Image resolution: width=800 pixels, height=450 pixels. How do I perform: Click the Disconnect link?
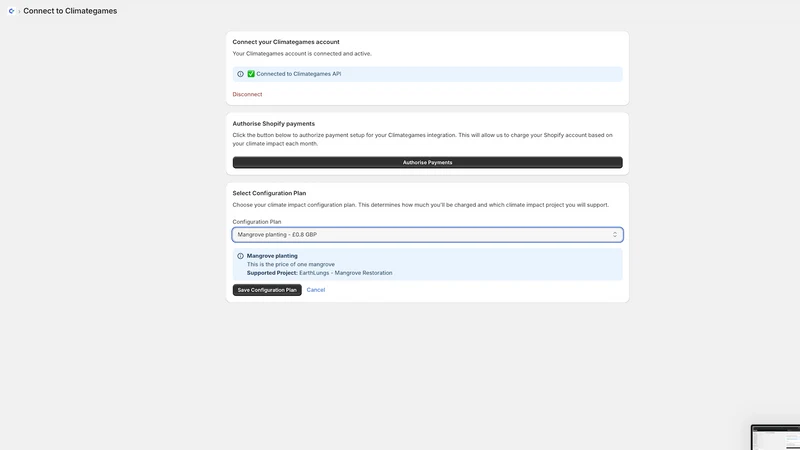[x=247, y=94]
